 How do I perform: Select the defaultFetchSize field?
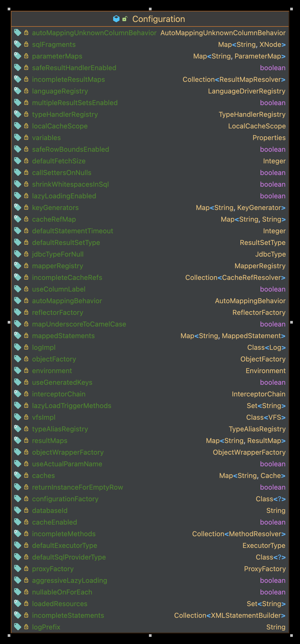[x=59, y=161]
